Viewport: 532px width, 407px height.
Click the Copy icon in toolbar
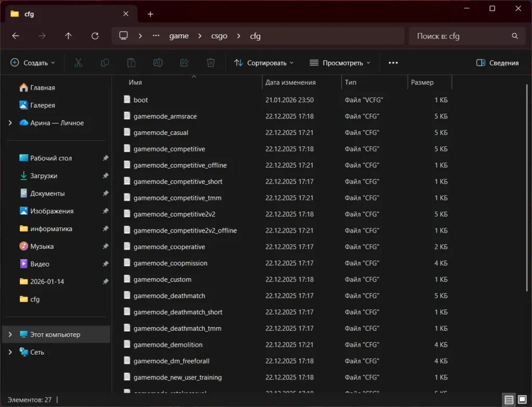click(x=105, y=63)
